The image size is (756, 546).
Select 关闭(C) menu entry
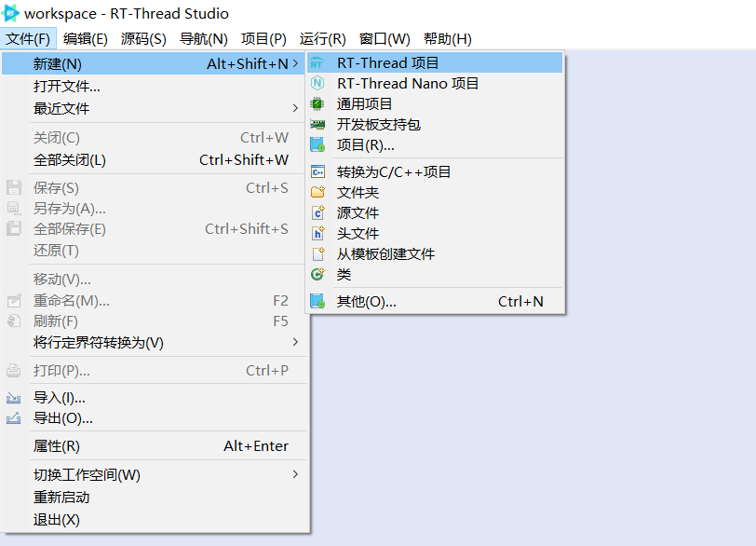[155, 138]
